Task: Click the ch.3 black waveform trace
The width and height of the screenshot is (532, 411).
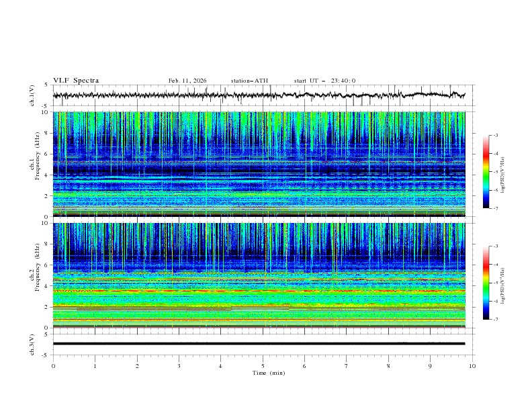Action: click(259, 344)
